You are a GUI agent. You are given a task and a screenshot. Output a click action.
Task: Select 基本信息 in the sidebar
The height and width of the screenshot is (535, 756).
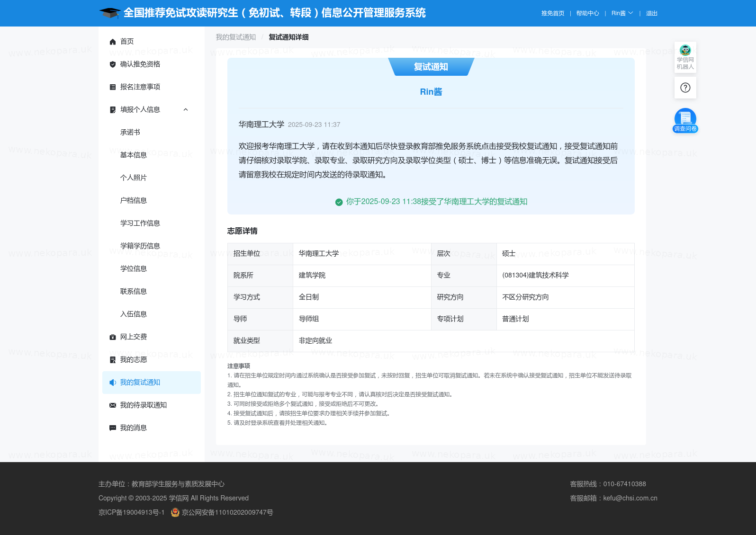coord(134,155)
